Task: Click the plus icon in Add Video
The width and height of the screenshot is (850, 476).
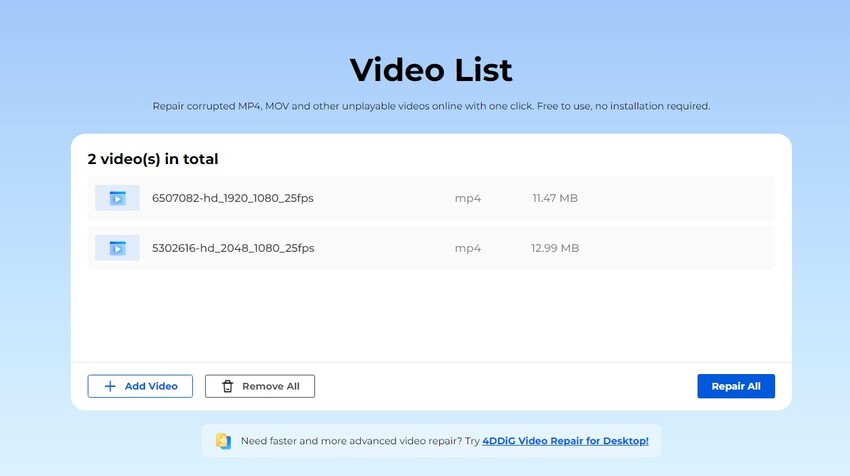Action: pos(110,386)
